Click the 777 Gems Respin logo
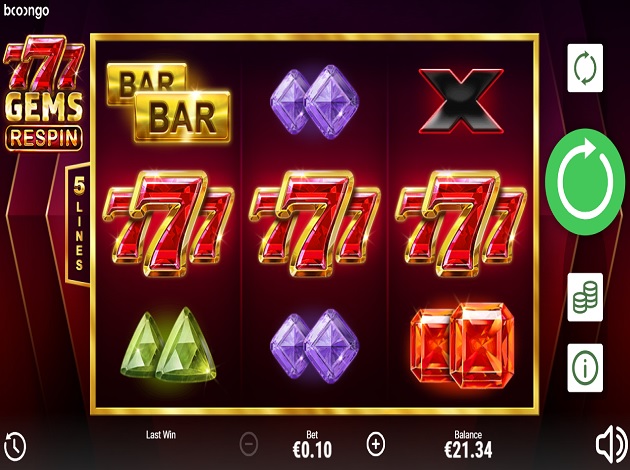Screen dimensions: 630x470 [44, 93]
